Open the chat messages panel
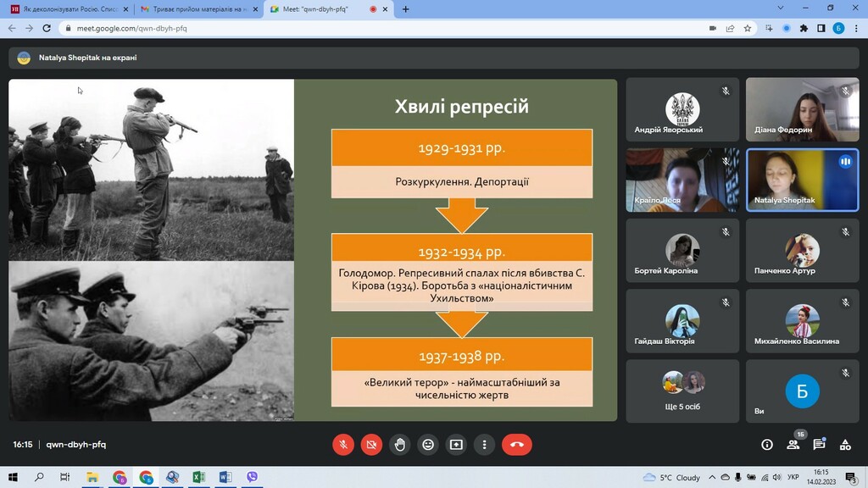 click(819, 445)
